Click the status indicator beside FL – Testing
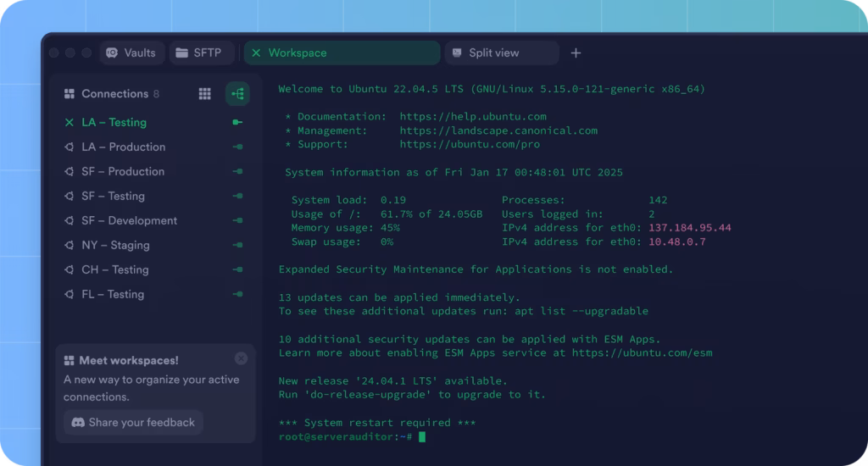Image resolution: width=868 pixels, height=466 pixels. 237,294
